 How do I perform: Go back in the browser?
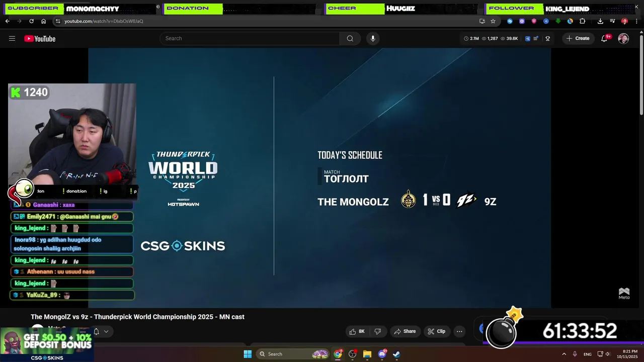[x=7, y=21]
